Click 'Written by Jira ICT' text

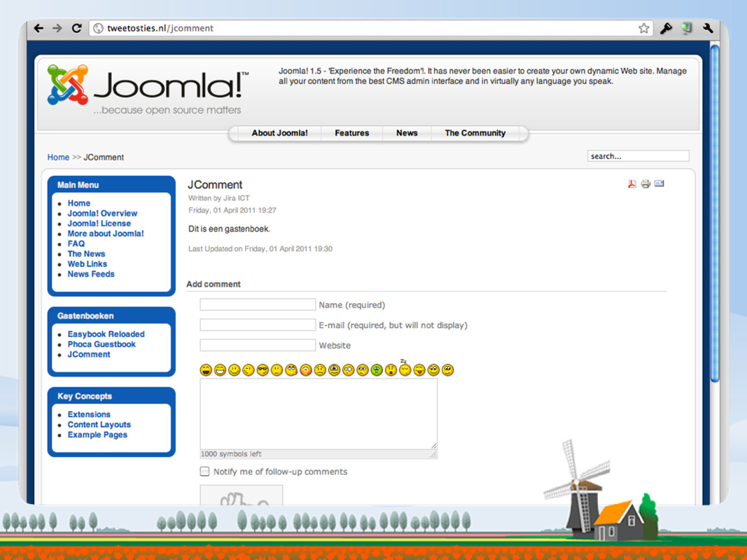click(219, 198)
